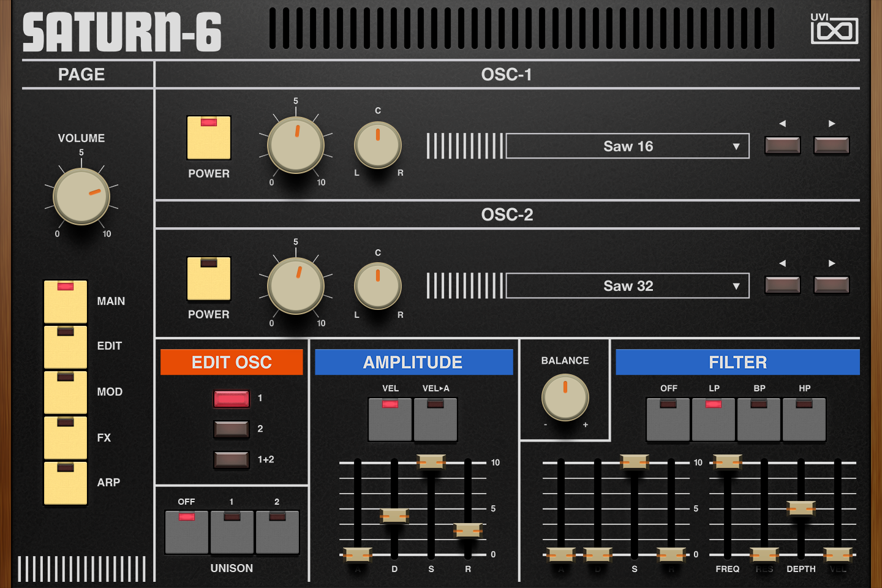The image size is (882, 588).
Task: Enable POWER on OSC-1
Action: tap(208, 138)
